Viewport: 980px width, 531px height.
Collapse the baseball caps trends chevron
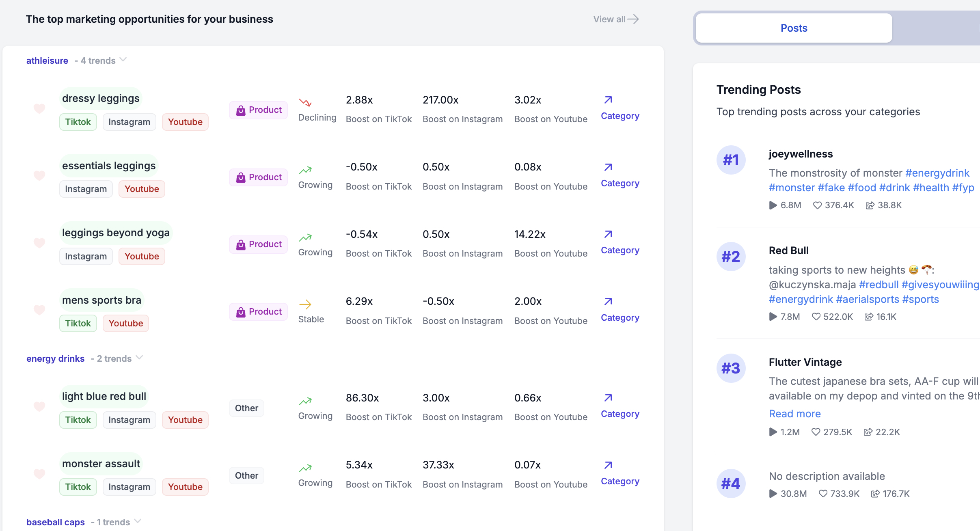click(x=138, y=521)
